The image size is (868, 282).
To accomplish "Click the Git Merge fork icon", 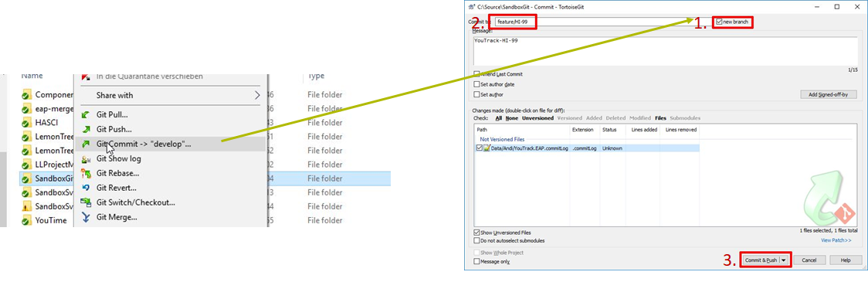I will pyautogui.click(x=85, y=217).
